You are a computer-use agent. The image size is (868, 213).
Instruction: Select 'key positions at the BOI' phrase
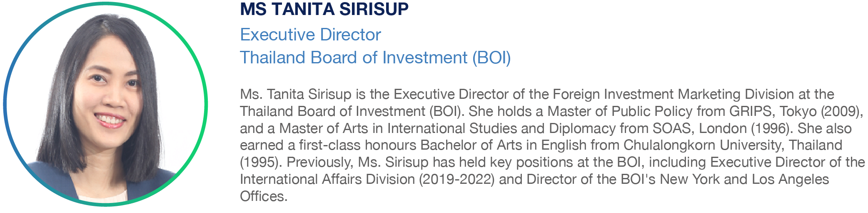(566, 162)
